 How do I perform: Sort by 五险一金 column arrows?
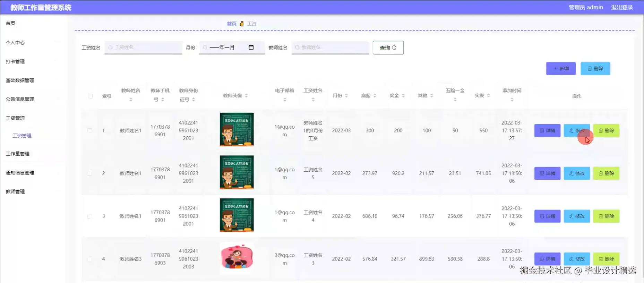coord(455,100)
